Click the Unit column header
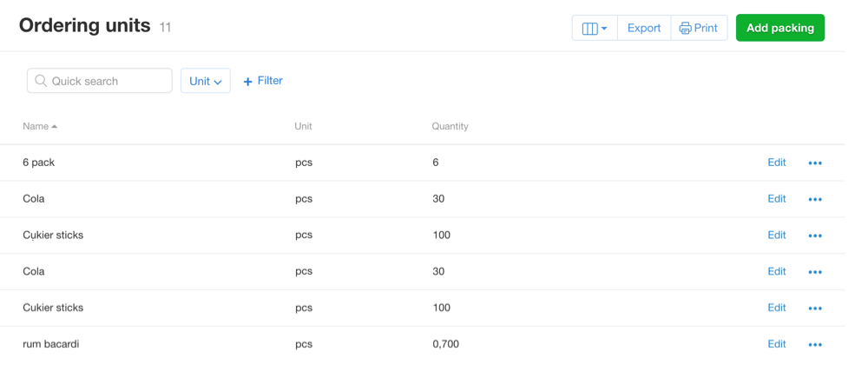This screenshot has width=868, height=372. pyautogui.click(x=303, y=126)
